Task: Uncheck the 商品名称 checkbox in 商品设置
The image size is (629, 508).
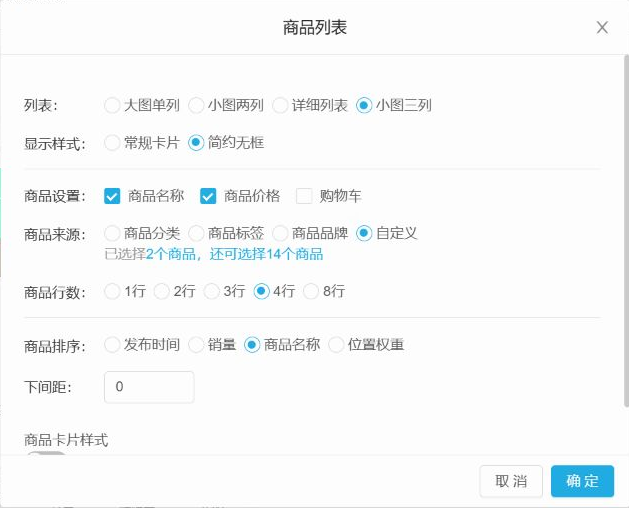Action: tap(112, 196)
